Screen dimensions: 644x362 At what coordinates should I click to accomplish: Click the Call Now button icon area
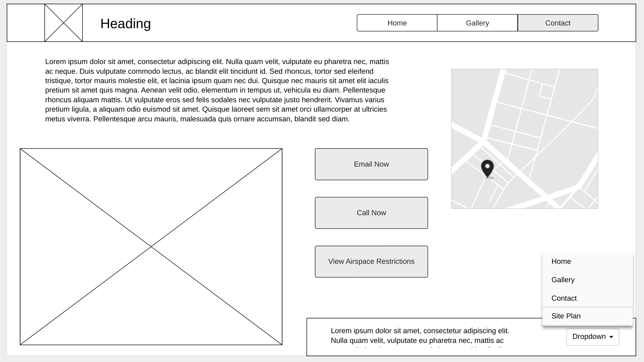372,213
